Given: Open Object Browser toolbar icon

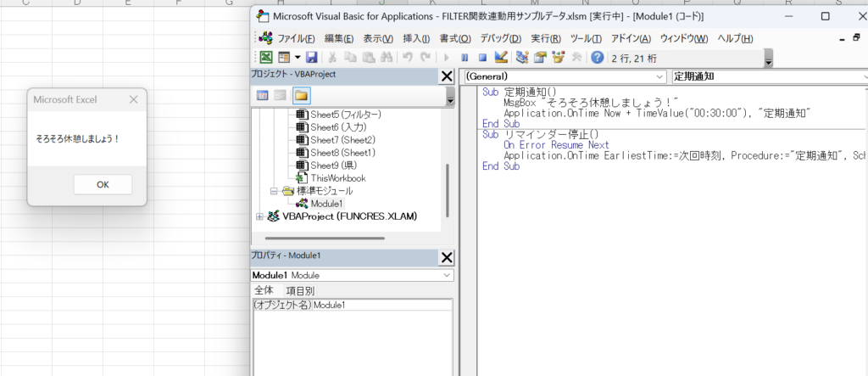Looking at the screenshot, I should [558, 57].
